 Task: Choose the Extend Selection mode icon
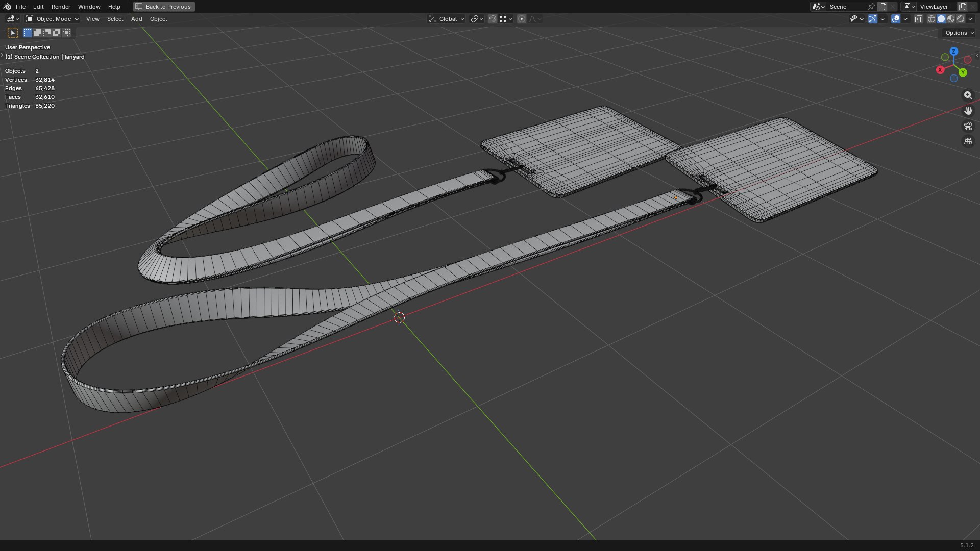37,33
